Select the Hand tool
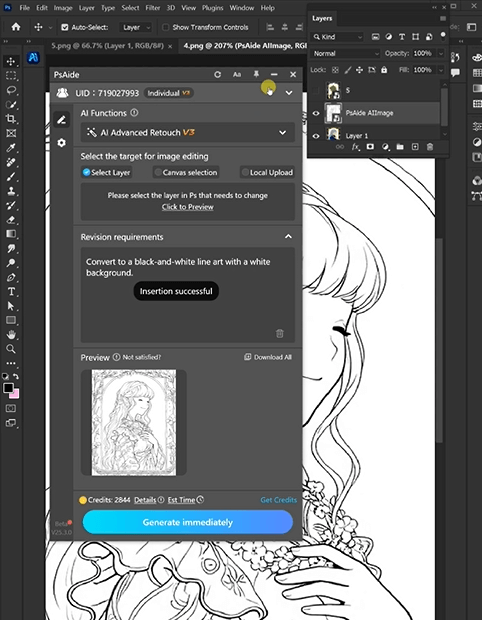Viewport: 482px width, 620px height. tap(11, 335)
